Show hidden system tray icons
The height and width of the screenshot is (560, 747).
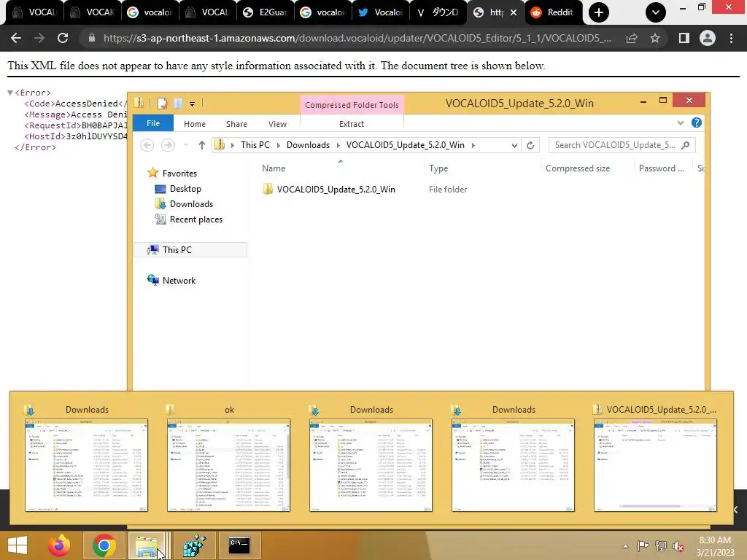[x=625, y=545]
